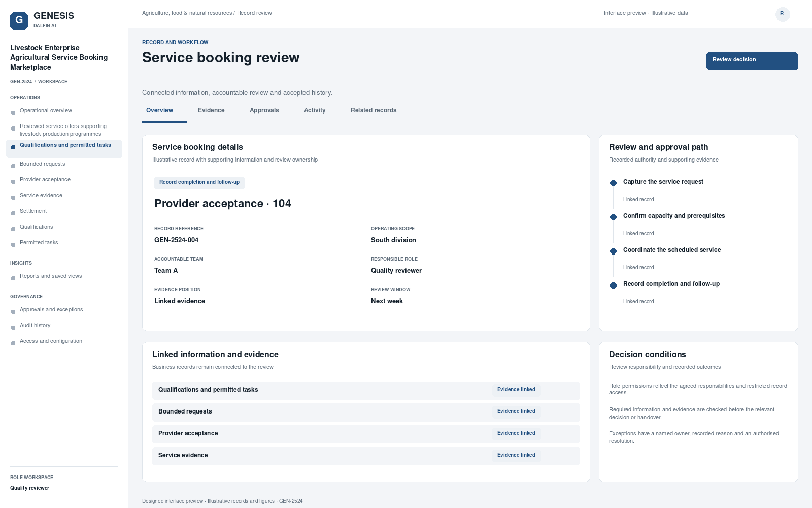This screenshot has height=508, width=812.
Task: Click the South division operating scope value
Action: 393,240
